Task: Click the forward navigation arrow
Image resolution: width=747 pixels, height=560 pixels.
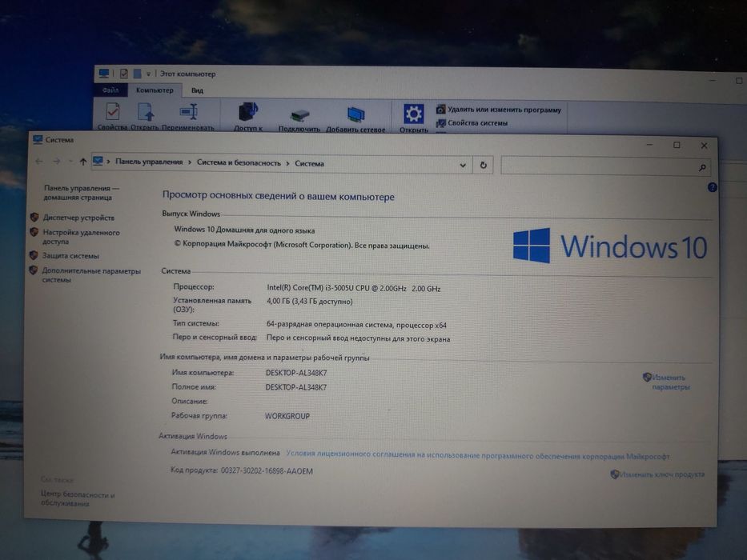Action: point(56,162)
